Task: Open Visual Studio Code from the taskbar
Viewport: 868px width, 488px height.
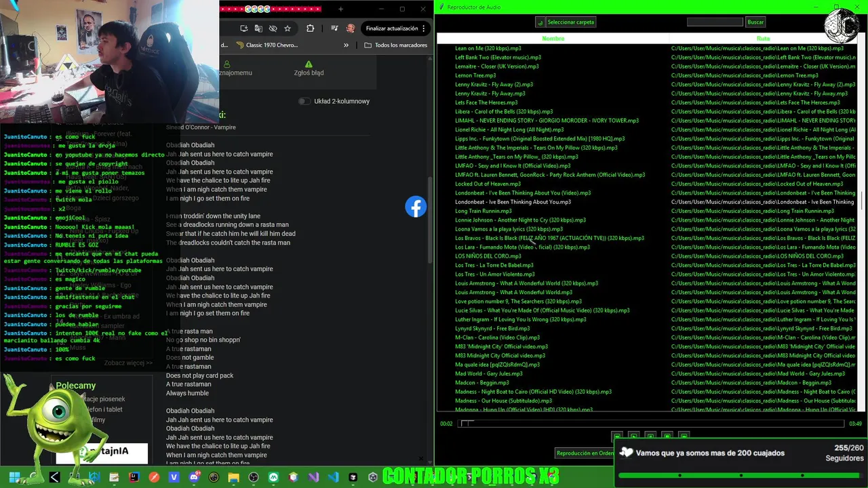Action: point(333,477)
